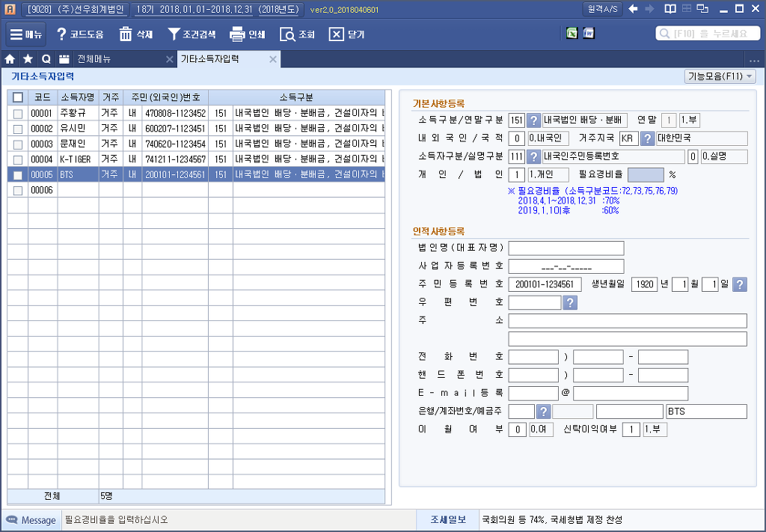Switch to the 전체메뉴 tab
This screenshot has width=766, height=532.
[x=94, y=59]
